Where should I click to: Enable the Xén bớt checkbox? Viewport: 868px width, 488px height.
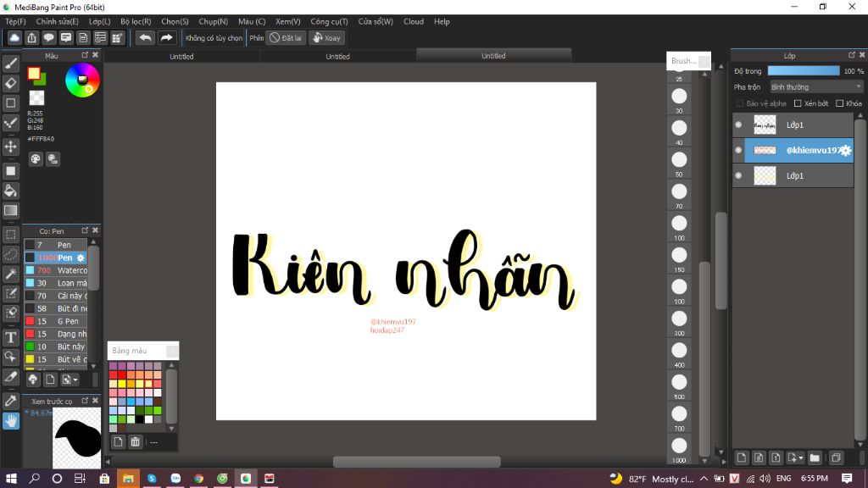tap(798, 103)
